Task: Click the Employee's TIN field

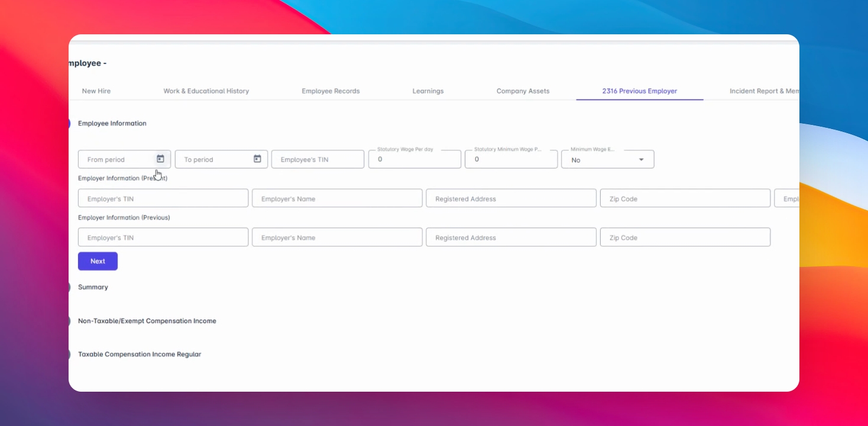Action: coord(318,159)
